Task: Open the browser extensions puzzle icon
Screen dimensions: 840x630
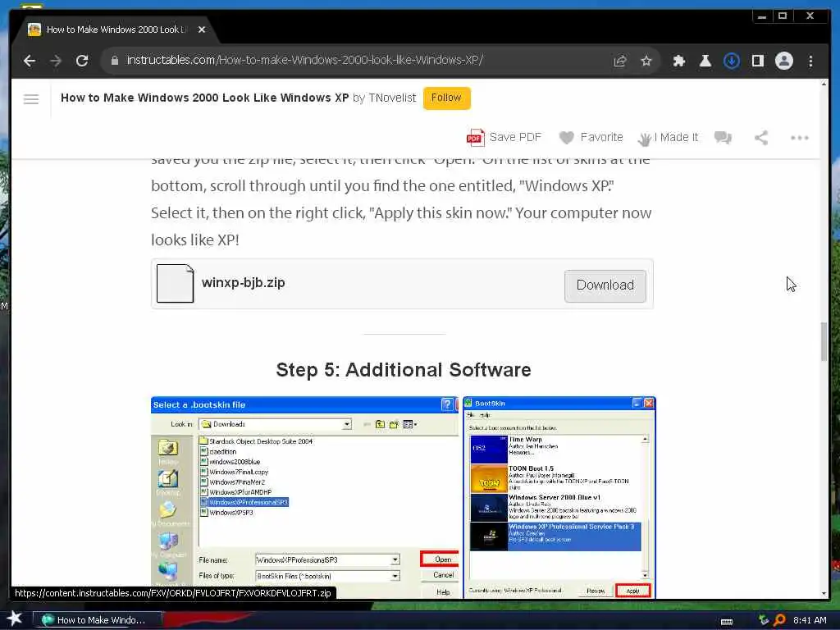Action: point(678,61)
